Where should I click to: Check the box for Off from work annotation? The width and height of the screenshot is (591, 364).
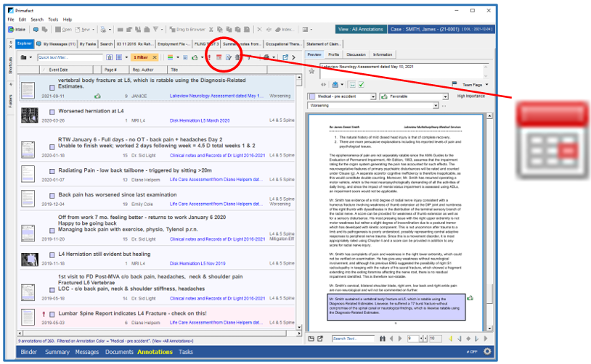[x=52, y=231]
